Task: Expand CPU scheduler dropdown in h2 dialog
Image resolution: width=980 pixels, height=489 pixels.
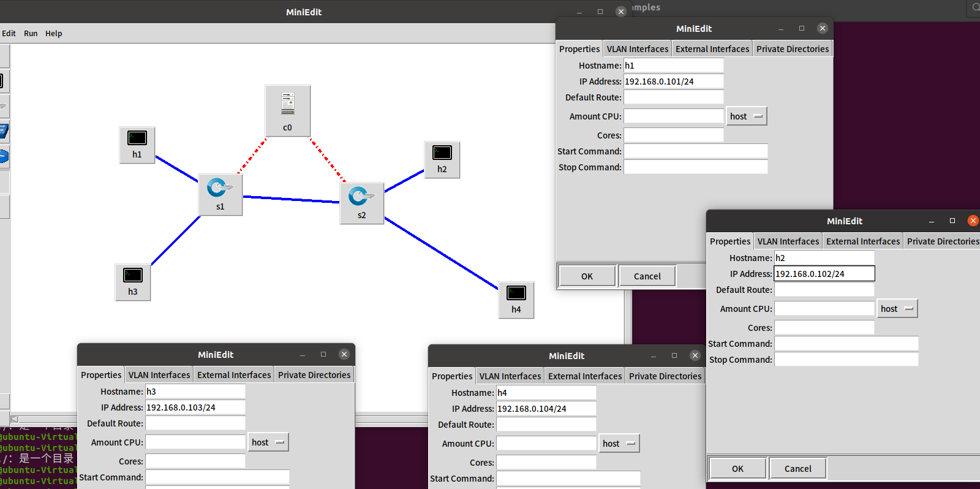Action: [x=897, y=309]
